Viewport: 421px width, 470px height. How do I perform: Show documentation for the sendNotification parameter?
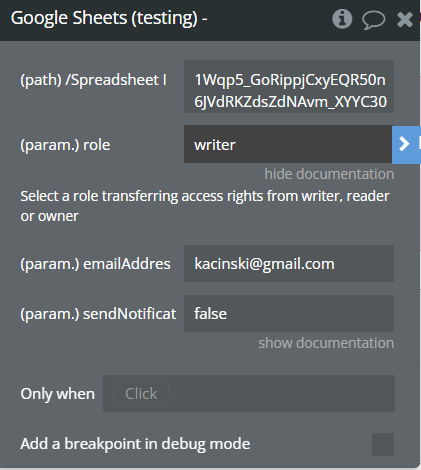pyautogui.click(x=326, y=343)
